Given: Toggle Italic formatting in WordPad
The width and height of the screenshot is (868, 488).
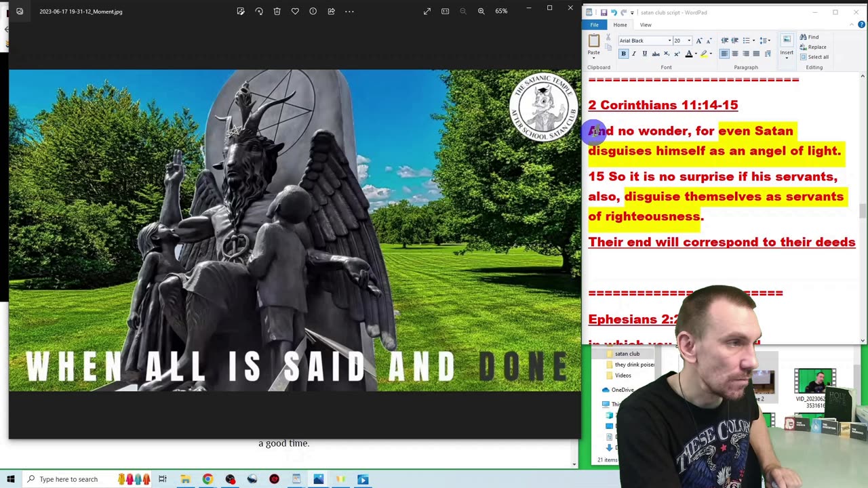Looking at the screenshot, I should click(x=634, y=54).
